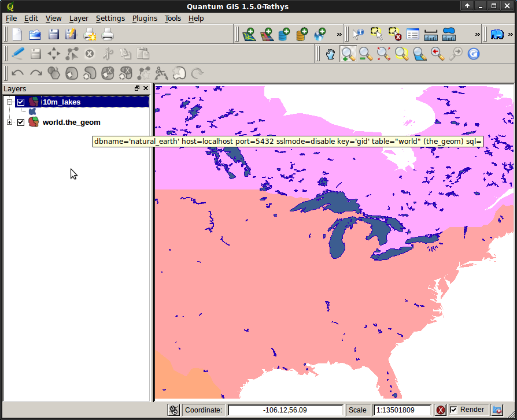Viewport: 517px width, 420px height.
Task: Zoom to selection
Action: [401, 54]
